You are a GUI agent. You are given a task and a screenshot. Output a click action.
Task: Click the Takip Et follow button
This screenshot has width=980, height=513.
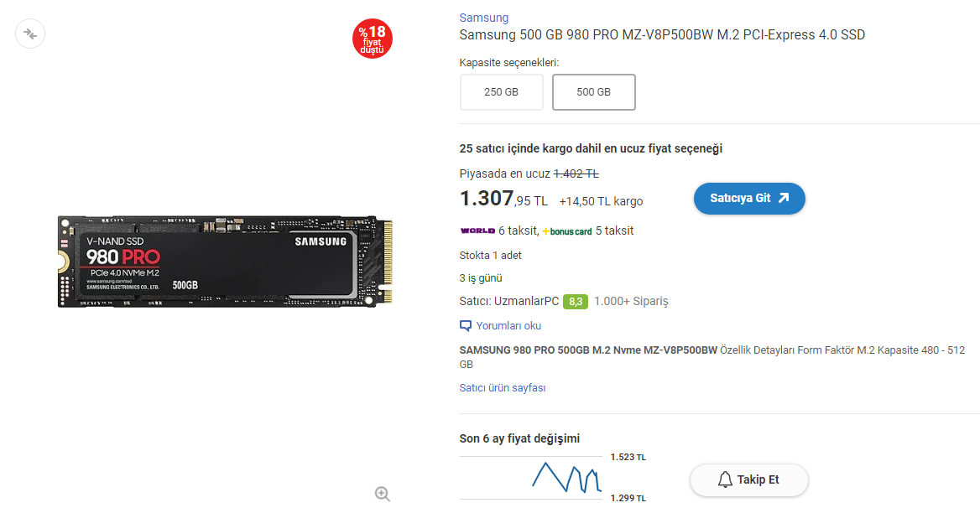748,480
